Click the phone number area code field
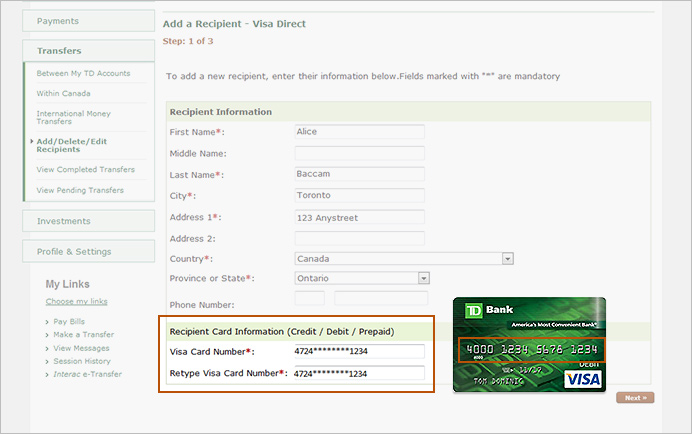This screenshot has width=692, height=434. [x=310, y=298]
